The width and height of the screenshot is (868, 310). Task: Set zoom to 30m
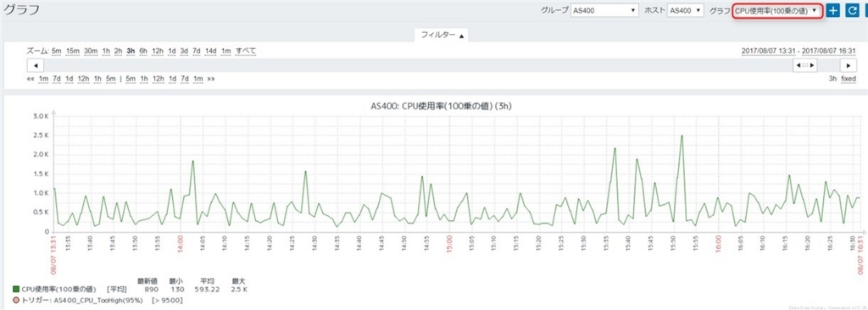point(91,51)
